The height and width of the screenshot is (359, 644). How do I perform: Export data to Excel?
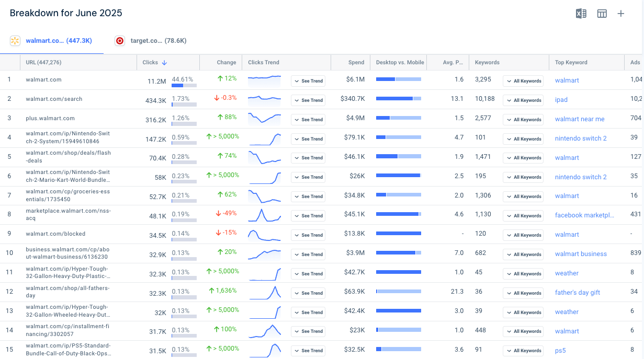(581, 14)
